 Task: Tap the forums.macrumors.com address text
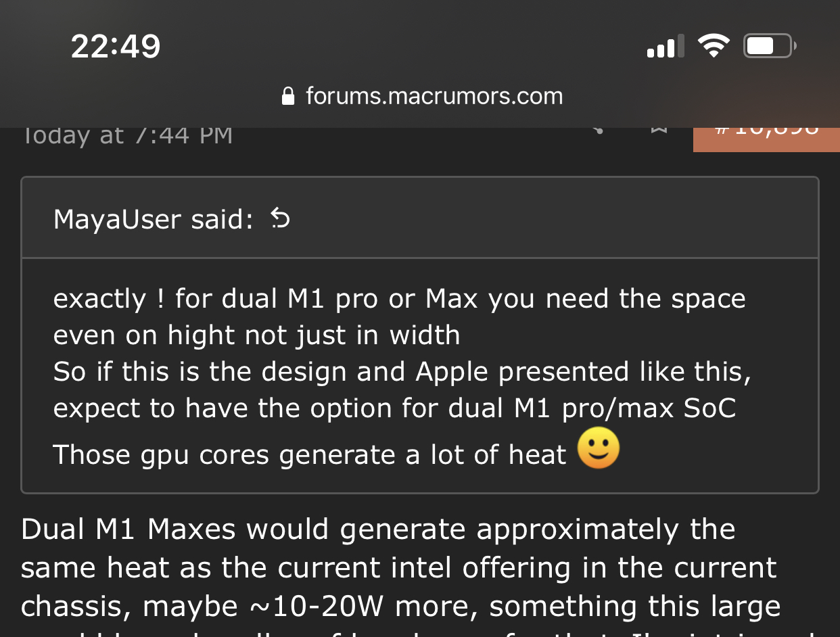[434, 96]
